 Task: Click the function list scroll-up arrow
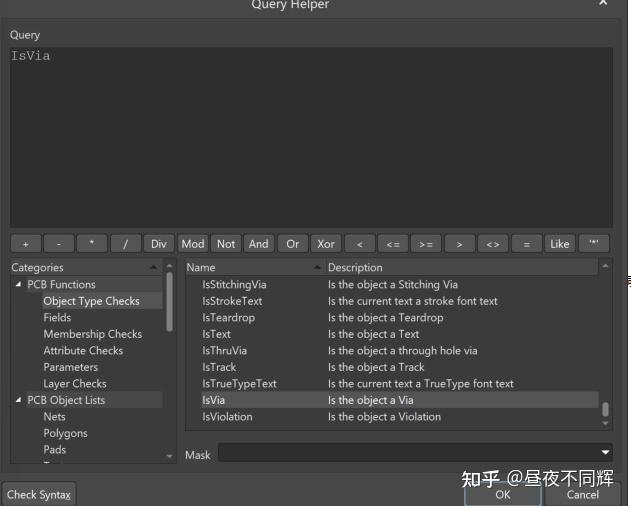605,266
